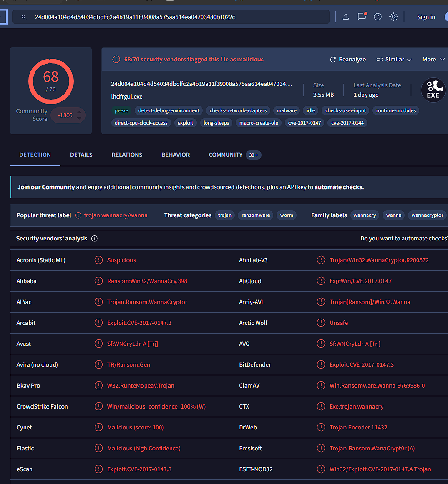Open the help question mark icon
448x484 pixels.
[378, 17]
